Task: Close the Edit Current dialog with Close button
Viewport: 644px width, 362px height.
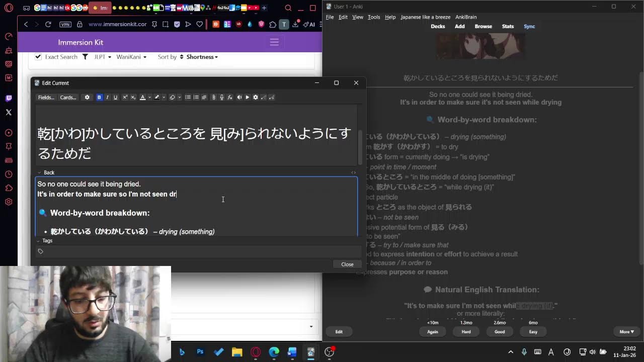Action: [x=347, y=264]
